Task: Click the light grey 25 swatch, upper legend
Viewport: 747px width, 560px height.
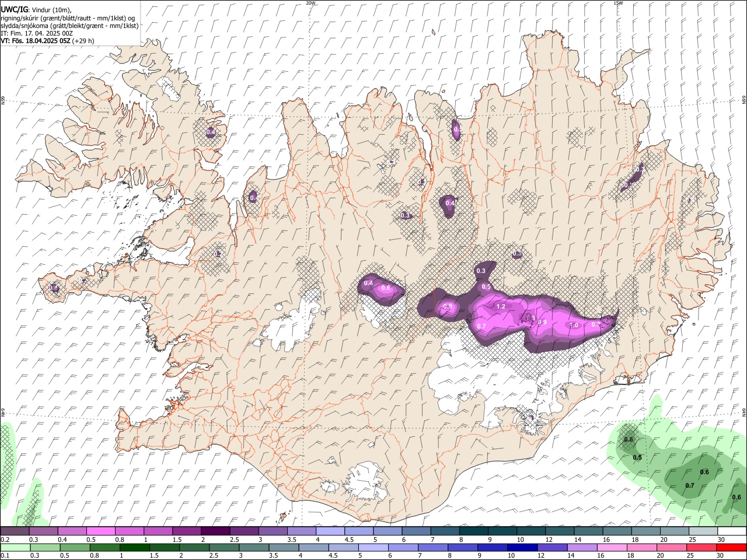Action: tap(703, 531)
